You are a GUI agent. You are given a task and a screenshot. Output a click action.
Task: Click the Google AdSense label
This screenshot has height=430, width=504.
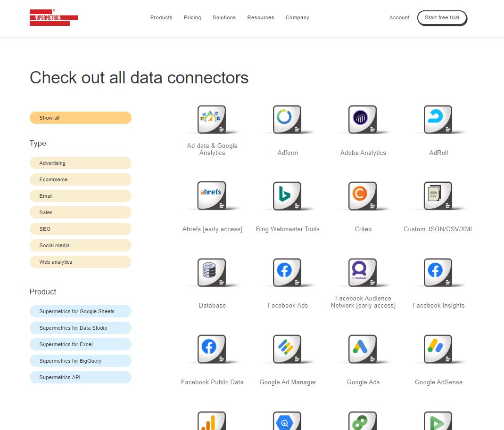point(438,382)
